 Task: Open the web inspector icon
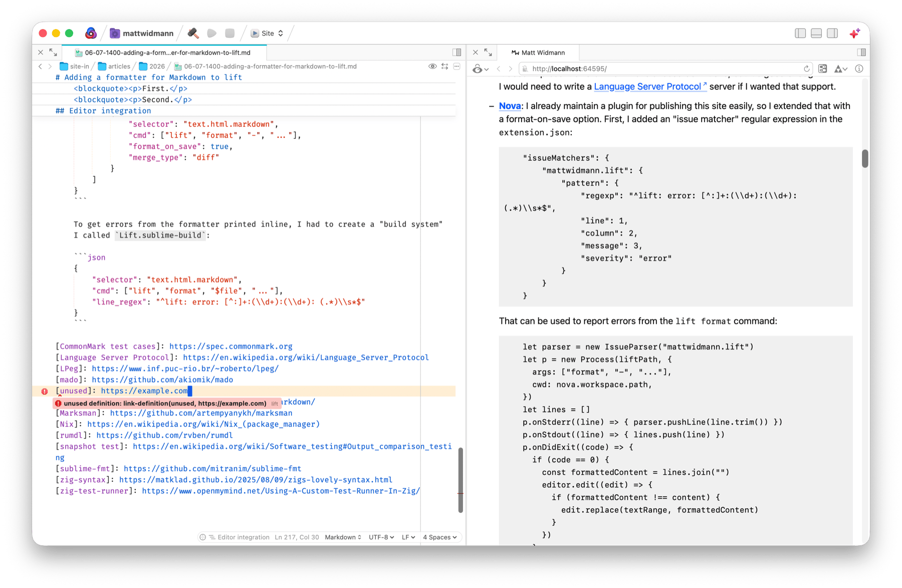pyautogui.click(x=823, y=69)
